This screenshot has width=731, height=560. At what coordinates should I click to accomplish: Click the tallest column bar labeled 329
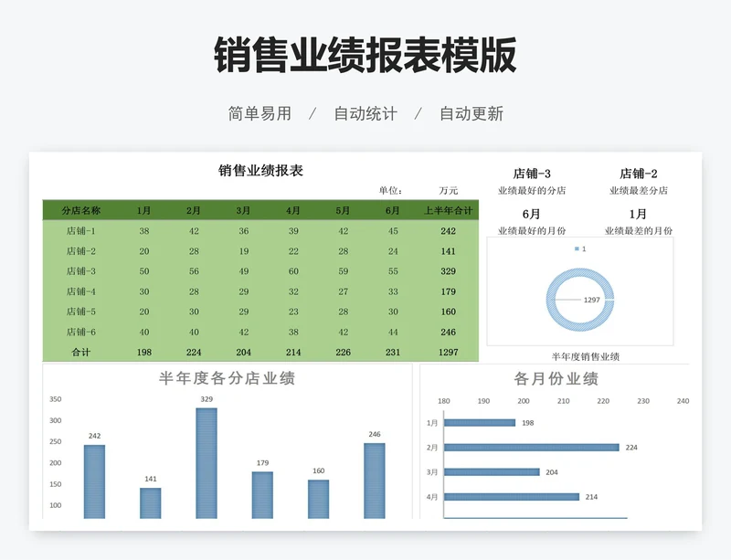tap(207, 463)
